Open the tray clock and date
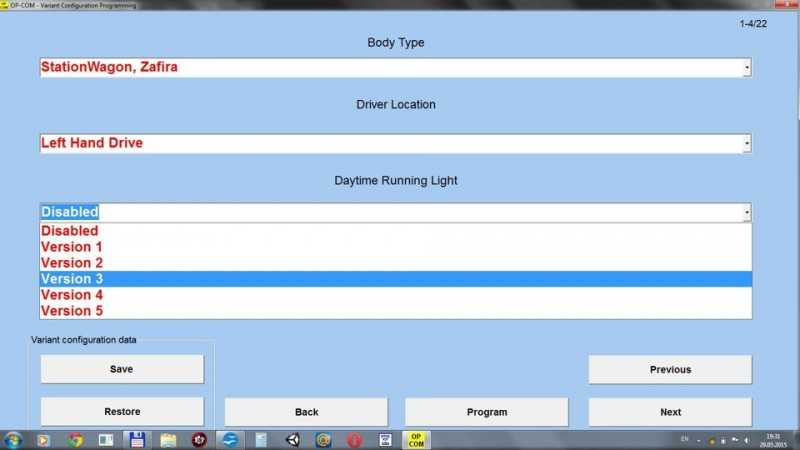Viewport: 800px width, 450px height. (773, 440)
